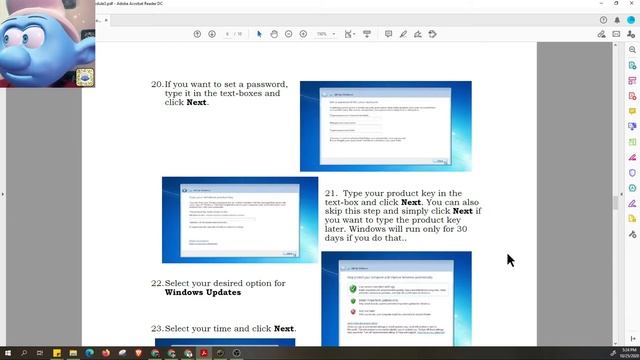Open the Combine Files sidebar tool
The image size is (640, 360).
(x=632, y=127)
